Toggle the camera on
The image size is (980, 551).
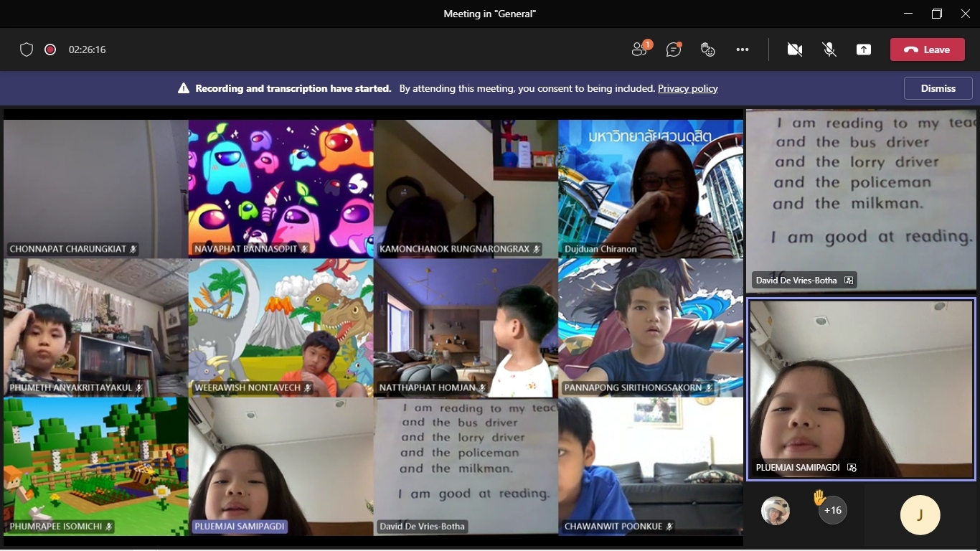pos(794,50)
